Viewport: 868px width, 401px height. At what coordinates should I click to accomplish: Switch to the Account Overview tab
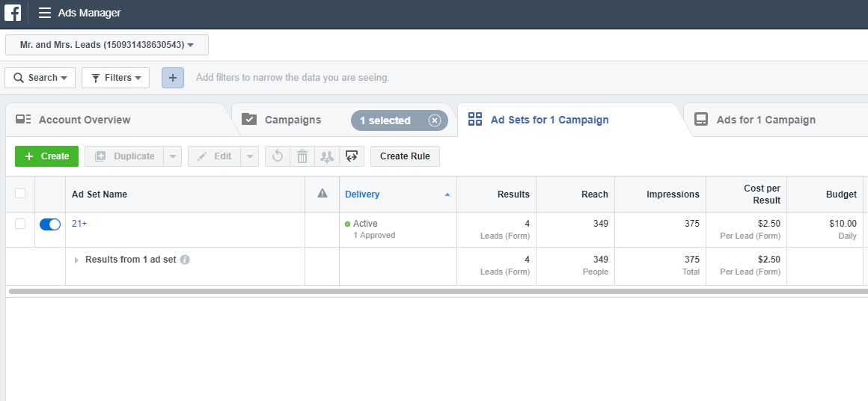[x=84, y=120]
